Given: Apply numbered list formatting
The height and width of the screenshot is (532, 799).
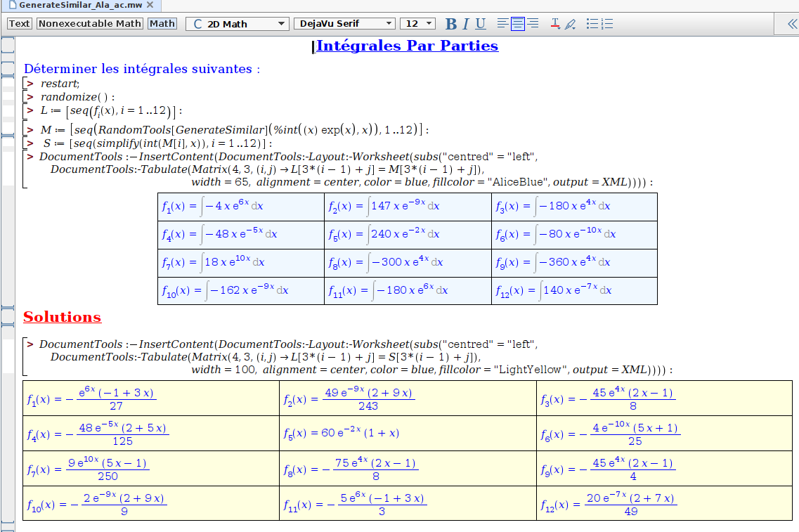Looking at the screenshot, I should 607,24.
